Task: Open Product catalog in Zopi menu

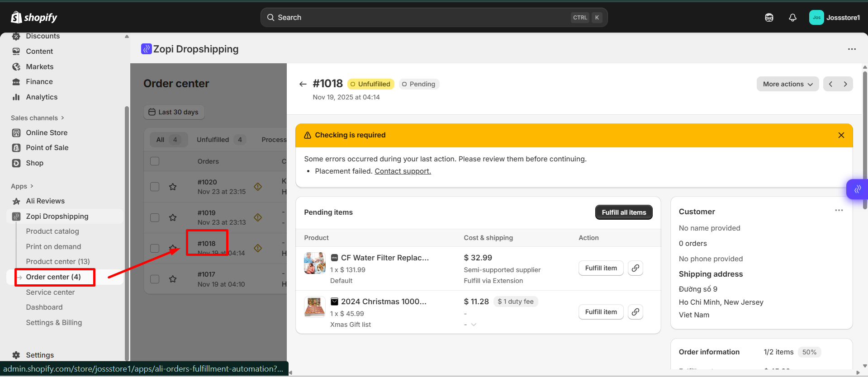Action: tap(52, 231)
